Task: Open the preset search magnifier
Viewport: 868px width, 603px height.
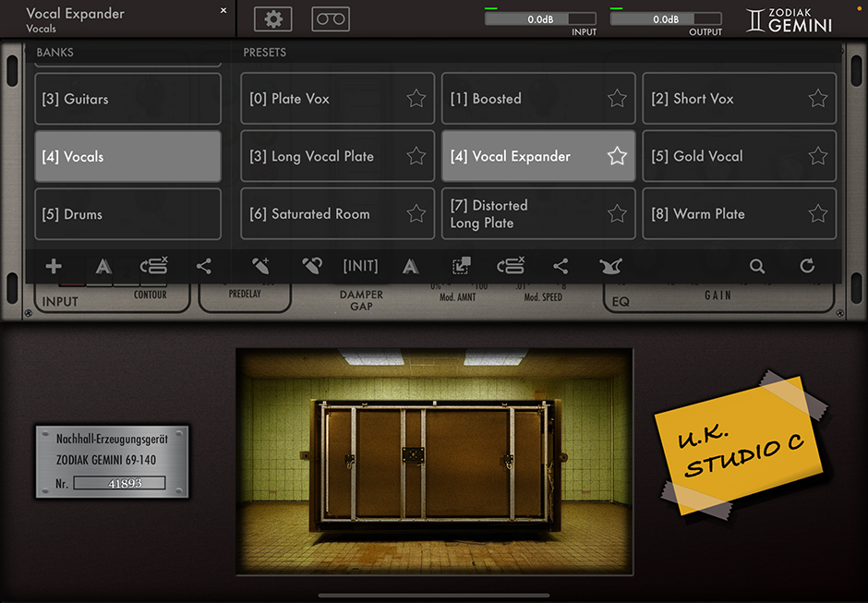Action: [x=757, y=267]
